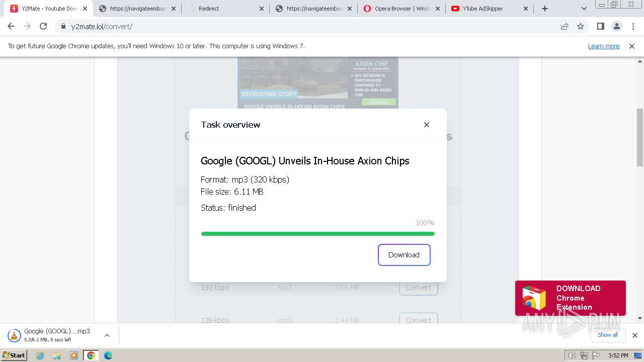Click the Format: mp3 (320 kbps) text
The width and height of the screenshot is (644, 362).
245,179
